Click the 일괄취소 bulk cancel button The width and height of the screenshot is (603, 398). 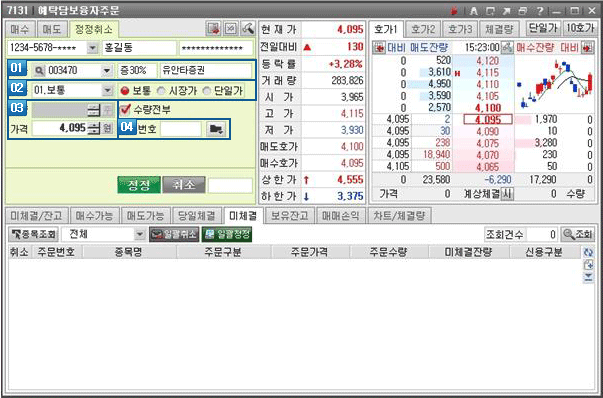(x=173, y=234)
